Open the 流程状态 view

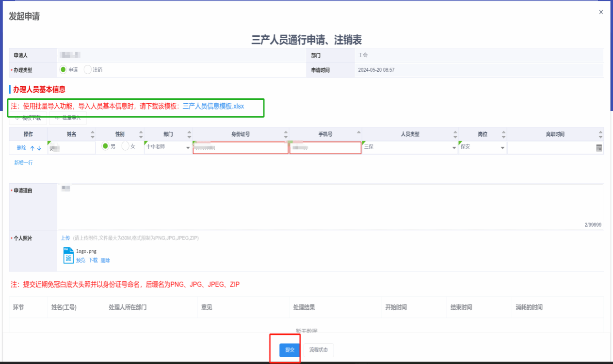pos(318,350)
